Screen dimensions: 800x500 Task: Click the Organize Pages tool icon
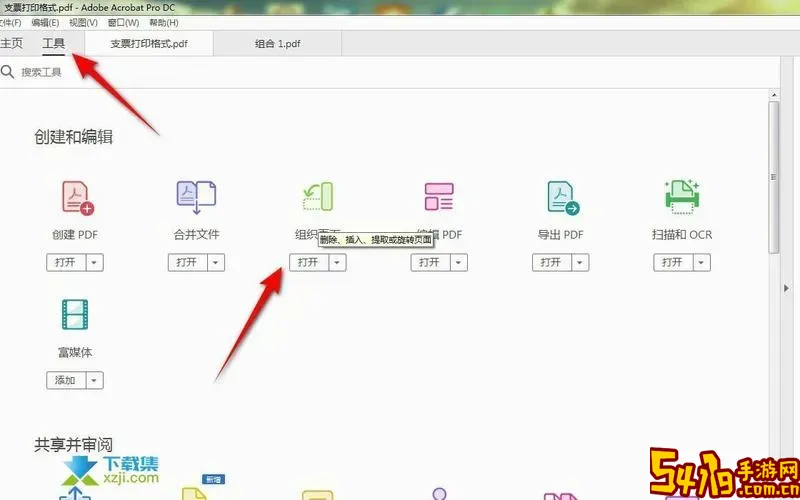317,196
